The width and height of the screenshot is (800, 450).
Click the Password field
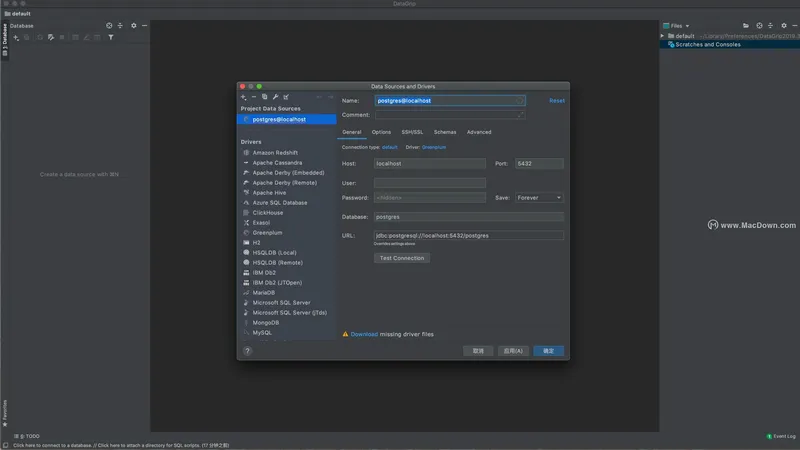click(x=430, y=198)
